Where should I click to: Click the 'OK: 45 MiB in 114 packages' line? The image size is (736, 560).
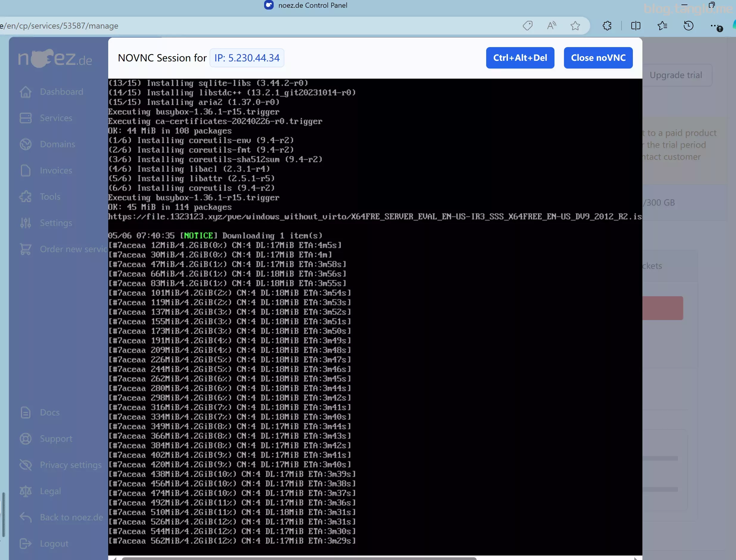point(170,207)
